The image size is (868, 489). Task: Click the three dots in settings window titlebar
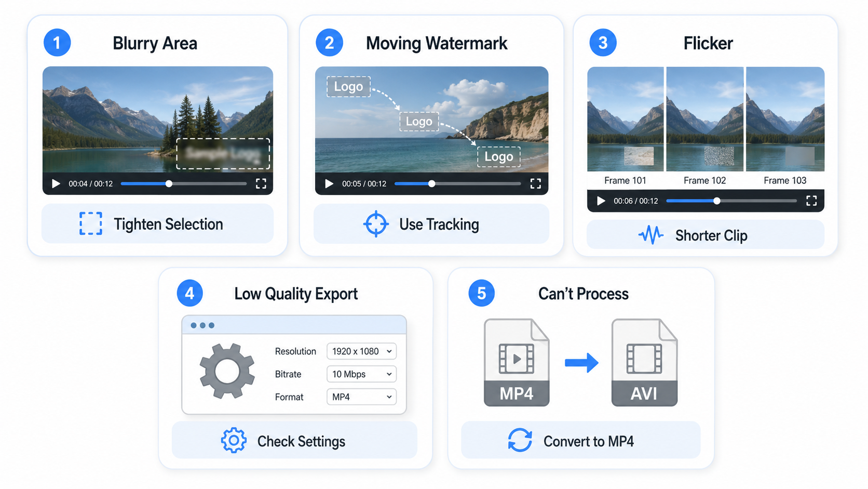(202, 325)
